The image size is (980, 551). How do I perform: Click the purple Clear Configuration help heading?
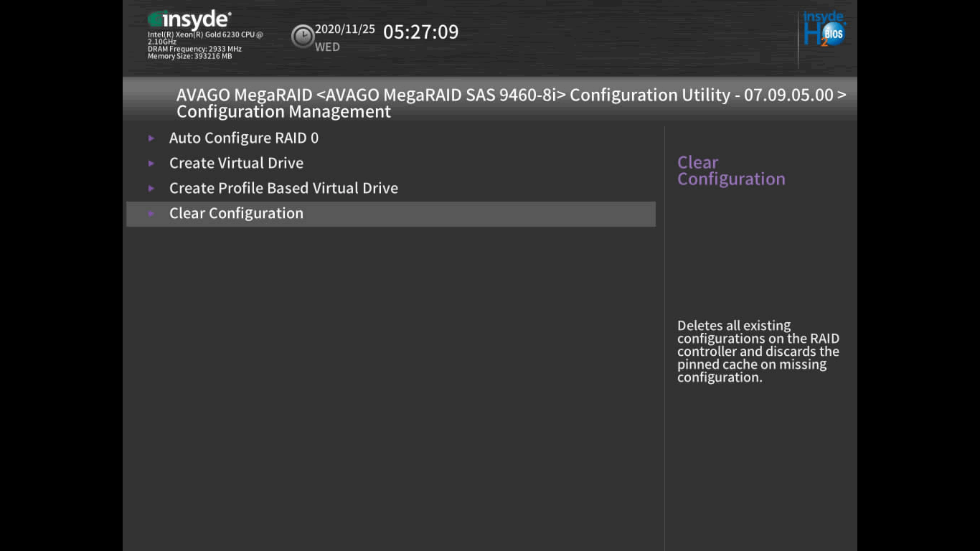730,171
